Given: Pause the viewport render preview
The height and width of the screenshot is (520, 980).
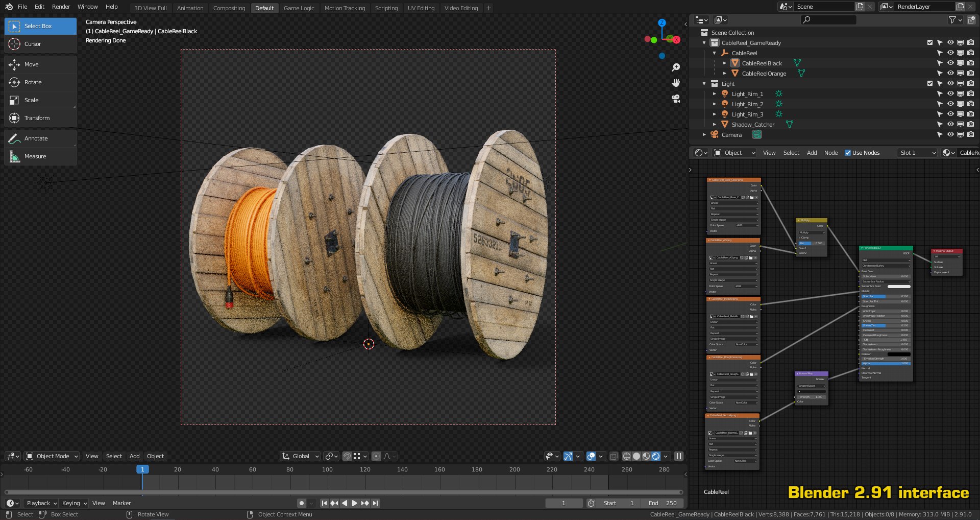Looking at the screenshot, I should (678, 456).
